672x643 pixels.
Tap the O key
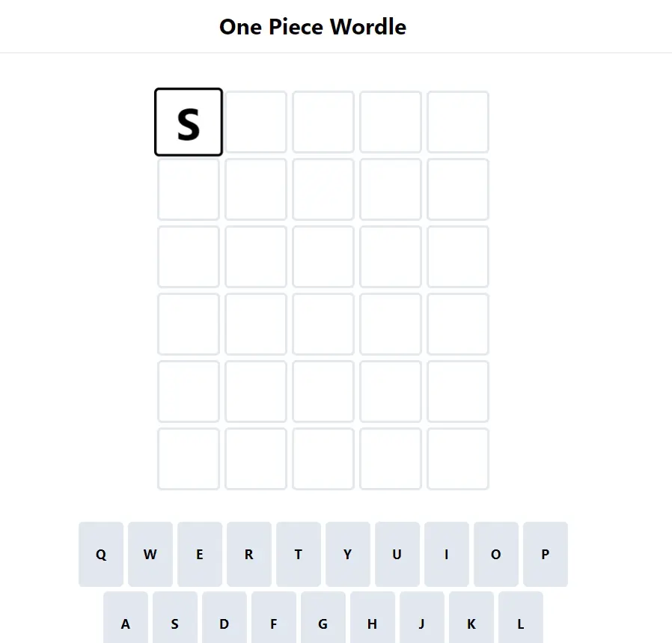tap(496, 554)
